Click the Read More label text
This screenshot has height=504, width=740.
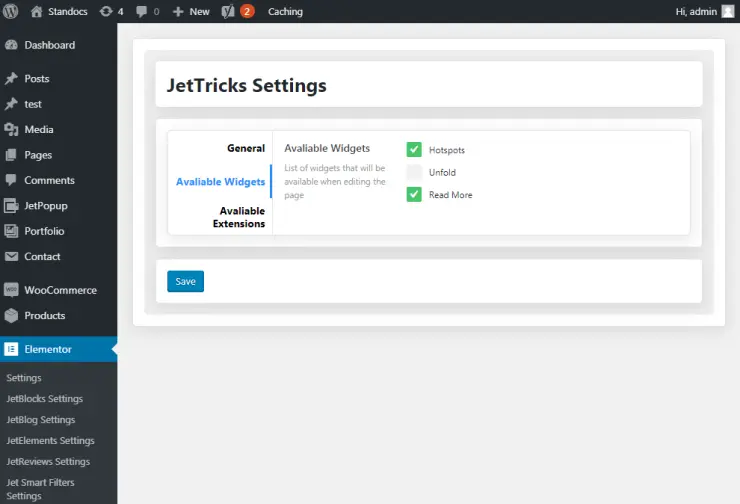(450, 195)
